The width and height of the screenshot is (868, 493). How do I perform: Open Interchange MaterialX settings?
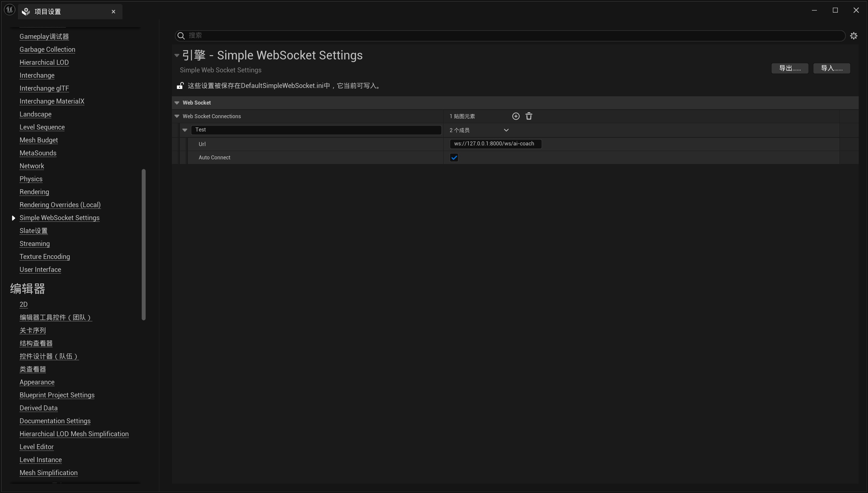coord(52,101)
